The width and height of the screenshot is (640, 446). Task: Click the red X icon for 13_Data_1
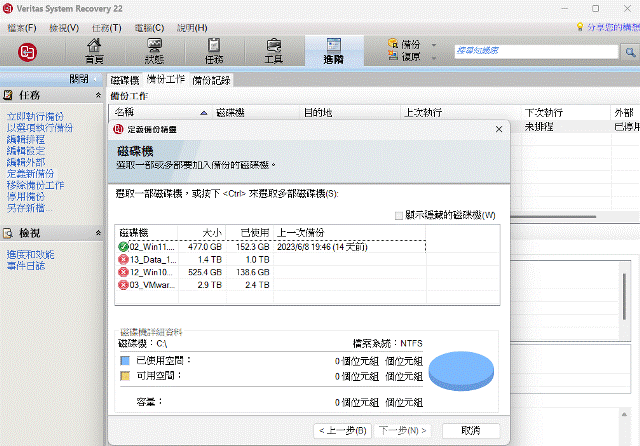(123, 260)
